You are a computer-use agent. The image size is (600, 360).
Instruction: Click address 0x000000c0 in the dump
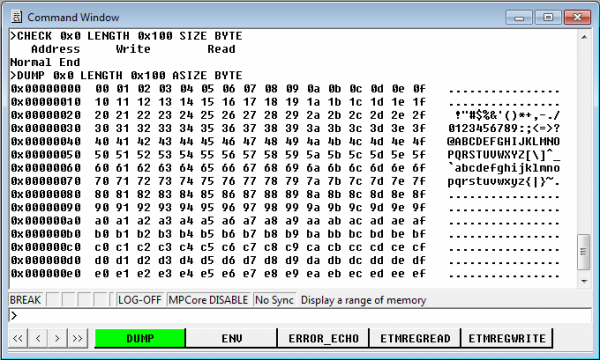[x=46, y=247]
